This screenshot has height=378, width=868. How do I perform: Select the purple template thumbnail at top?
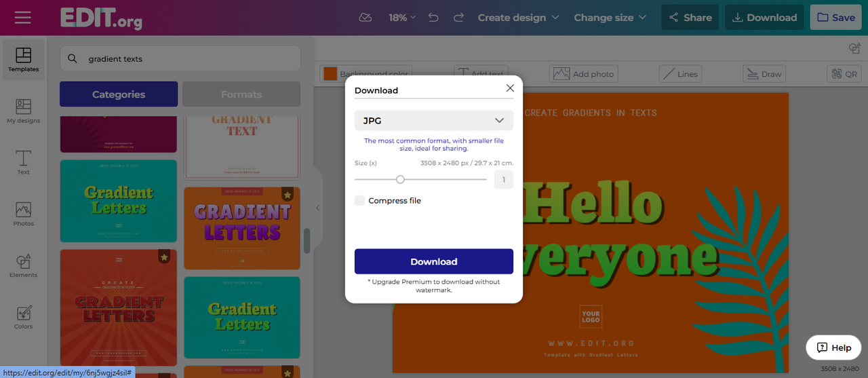click(x=119, y=134)
